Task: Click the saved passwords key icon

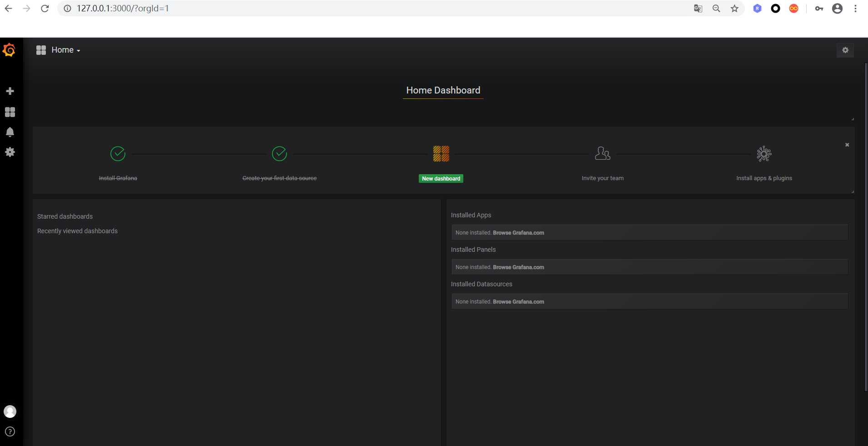Action: coord(819,9)
